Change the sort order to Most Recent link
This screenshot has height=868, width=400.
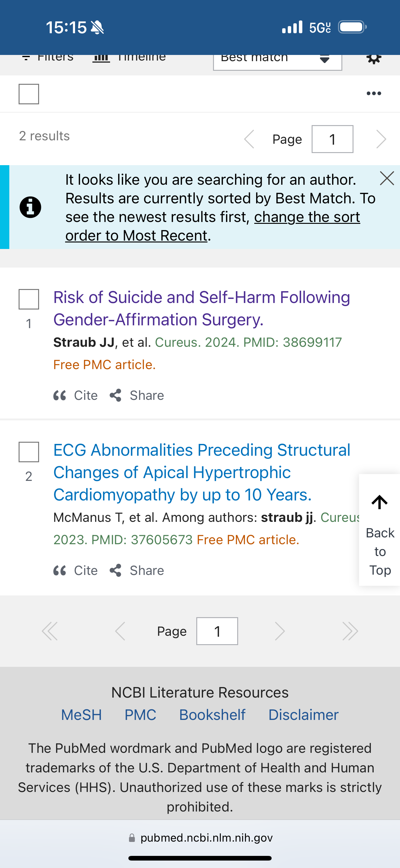click(213, 226)
